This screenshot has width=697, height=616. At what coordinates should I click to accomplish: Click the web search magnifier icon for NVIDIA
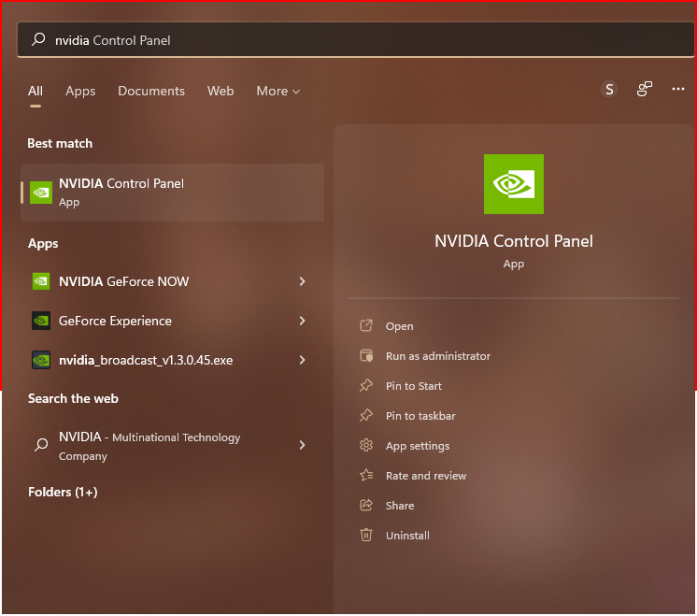[x=41, y=444]
